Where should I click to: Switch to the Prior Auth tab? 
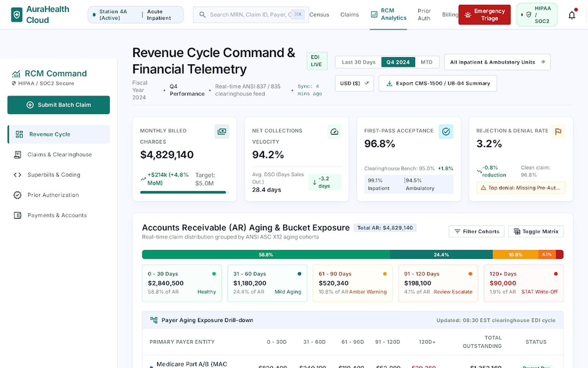pos(424,15)
